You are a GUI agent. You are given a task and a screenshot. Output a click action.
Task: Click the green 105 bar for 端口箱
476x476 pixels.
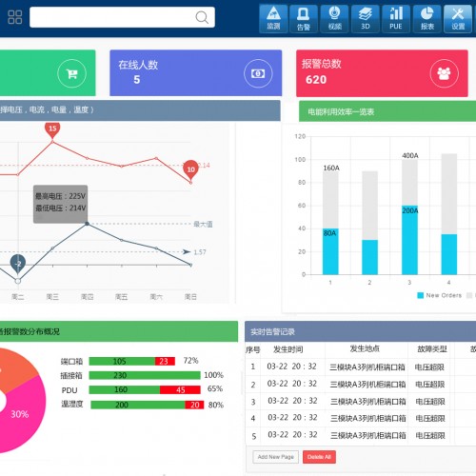(x=122, y=361)
